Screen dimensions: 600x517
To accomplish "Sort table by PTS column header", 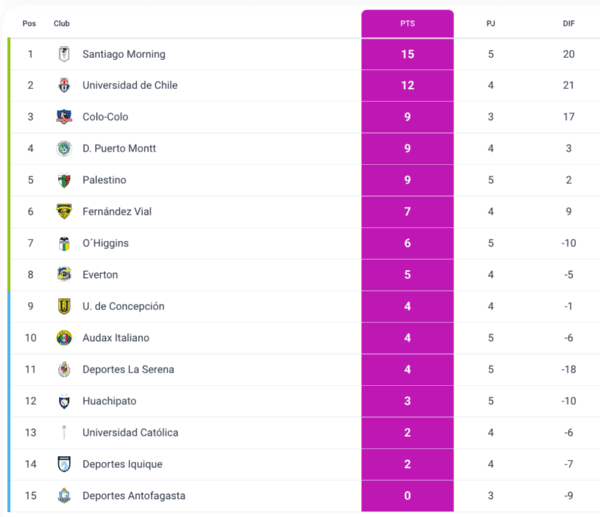I will [407, 23].
